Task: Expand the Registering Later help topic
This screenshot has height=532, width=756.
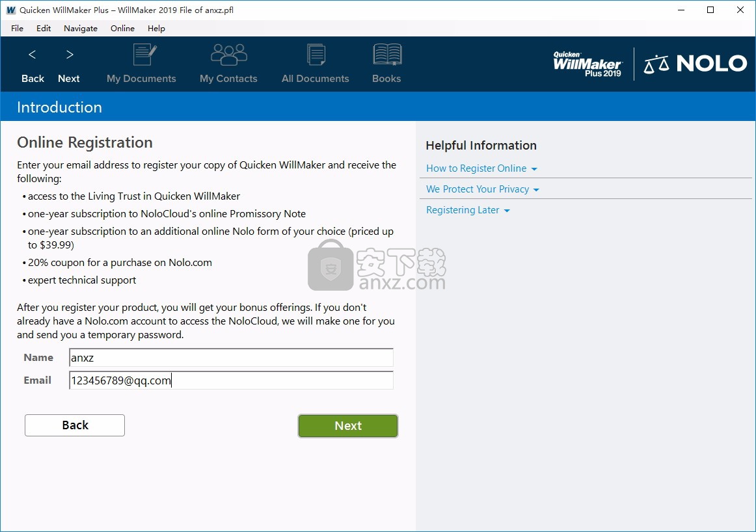Action: [x=468, y=210]
